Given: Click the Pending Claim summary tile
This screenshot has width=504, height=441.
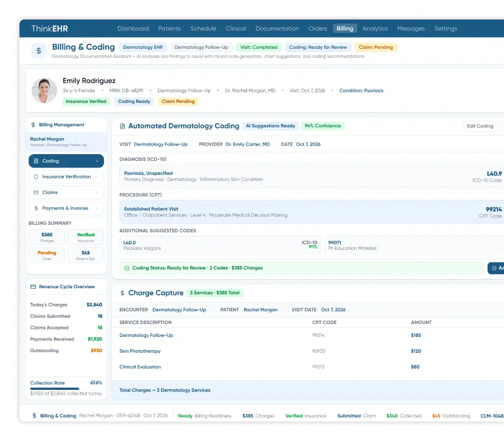Looking at the screenshot, I should 47,255.
